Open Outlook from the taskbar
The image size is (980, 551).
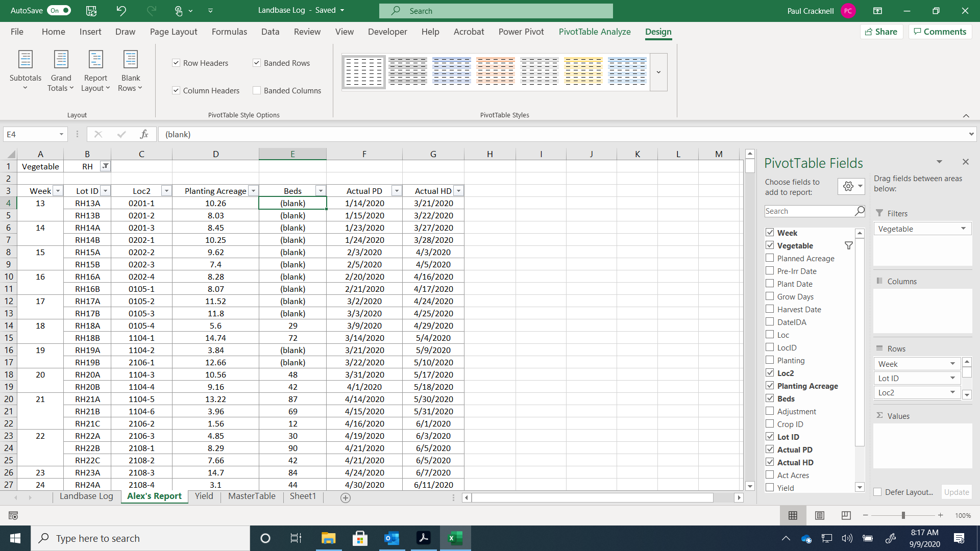(x=392, y=538)
